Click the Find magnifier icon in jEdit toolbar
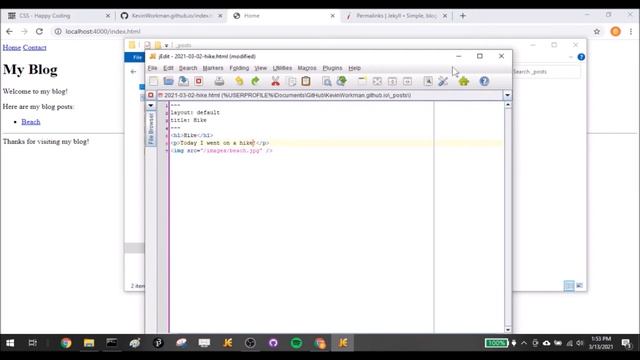 coord(327,81)
